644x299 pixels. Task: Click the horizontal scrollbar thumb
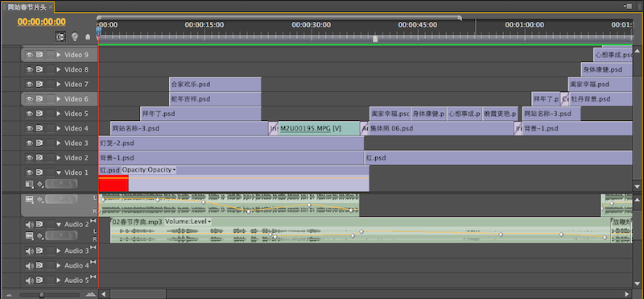click(137, 294)
